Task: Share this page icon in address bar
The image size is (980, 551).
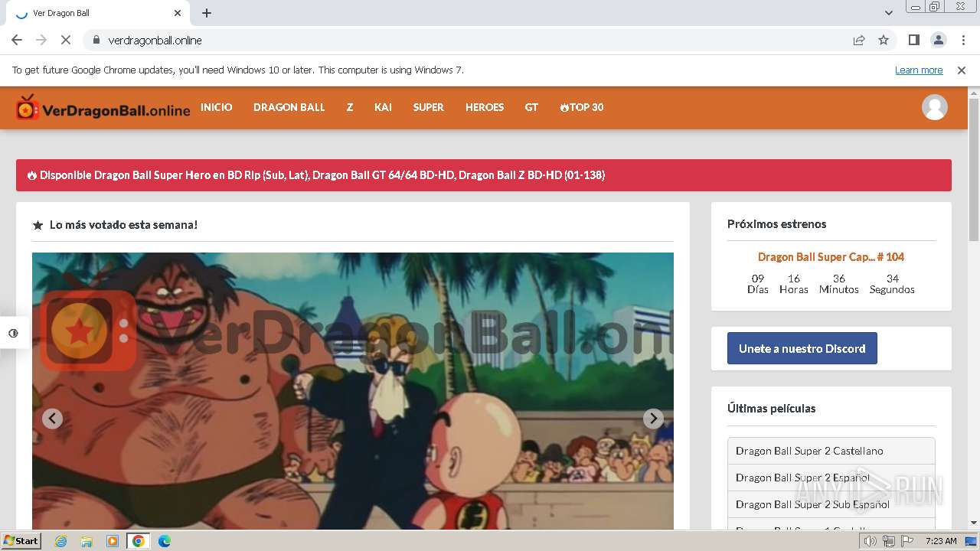Action: pyautogui.click(x=859, y=40)
